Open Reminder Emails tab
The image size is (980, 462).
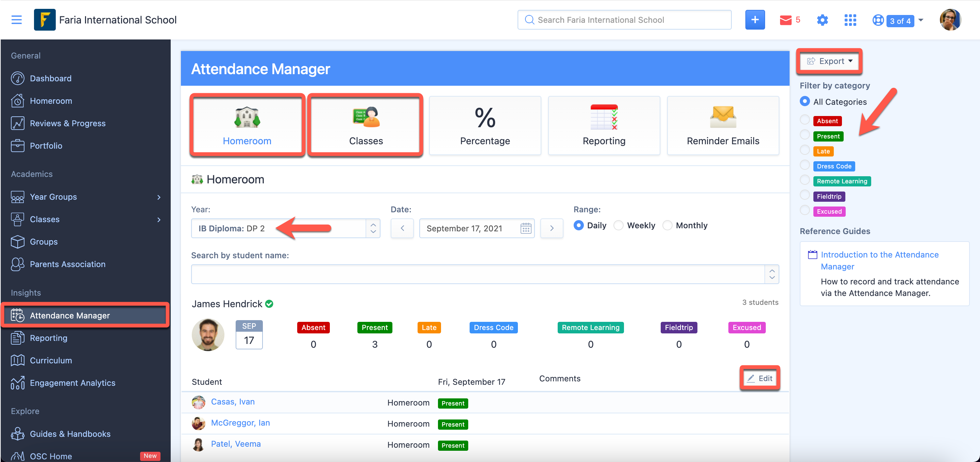(x=723, y=126)
